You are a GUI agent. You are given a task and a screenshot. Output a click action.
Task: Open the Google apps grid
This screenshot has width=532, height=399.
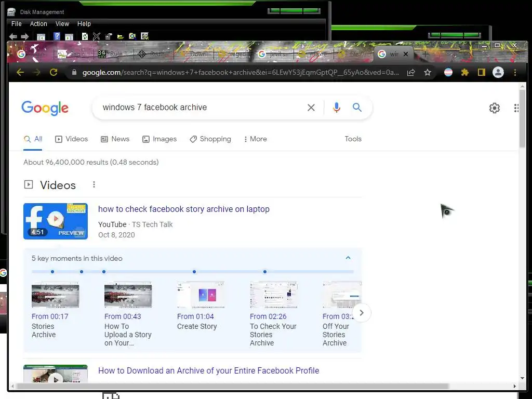pyautogui.click(x=516, y=108)
